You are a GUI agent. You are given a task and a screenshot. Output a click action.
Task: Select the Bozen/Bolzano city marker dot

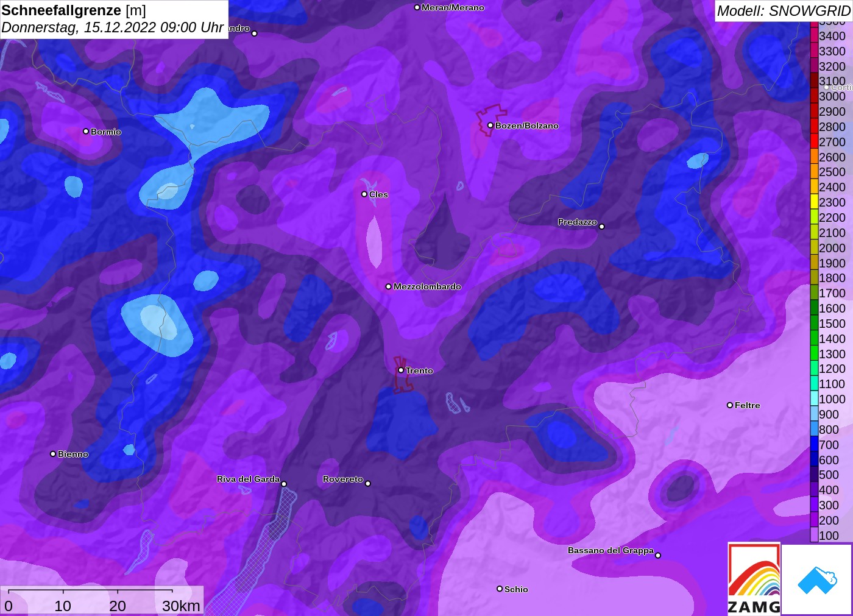[x=490, y=126]
